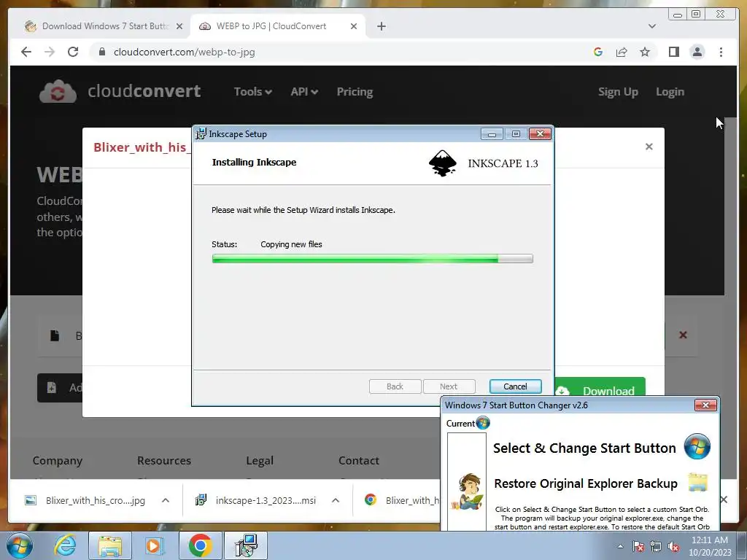Click the muted volume tray icon

[x=673, y=546]
